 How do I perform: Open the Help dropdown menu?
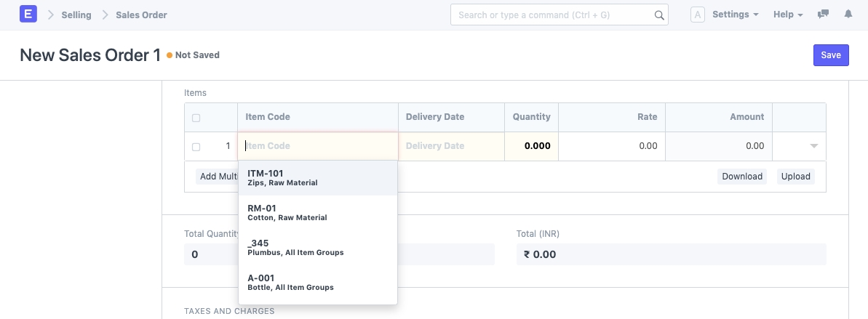(788, 15)
